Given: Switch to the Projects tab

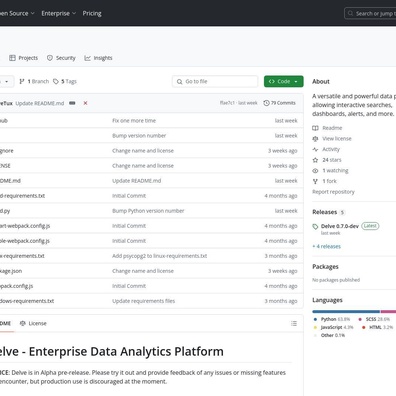Looking at the screenshot, I should click(x=24, y=58).
